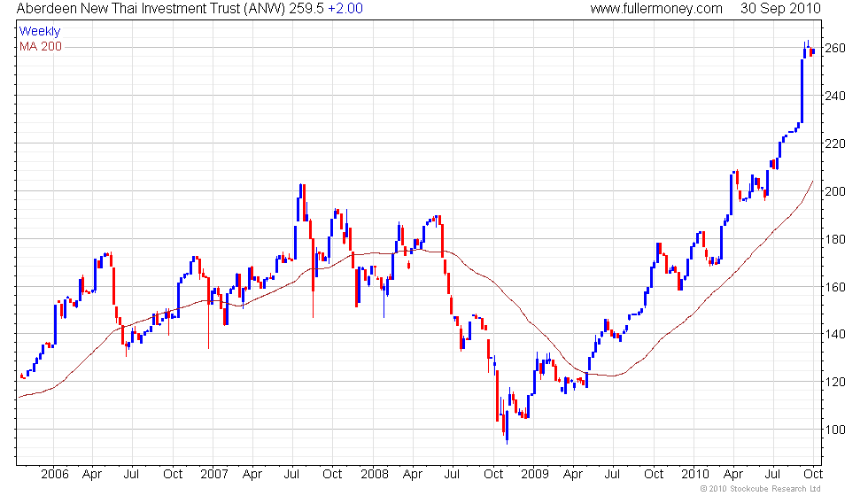Click the October 2008 low candlestick near 95

[507, 426]
